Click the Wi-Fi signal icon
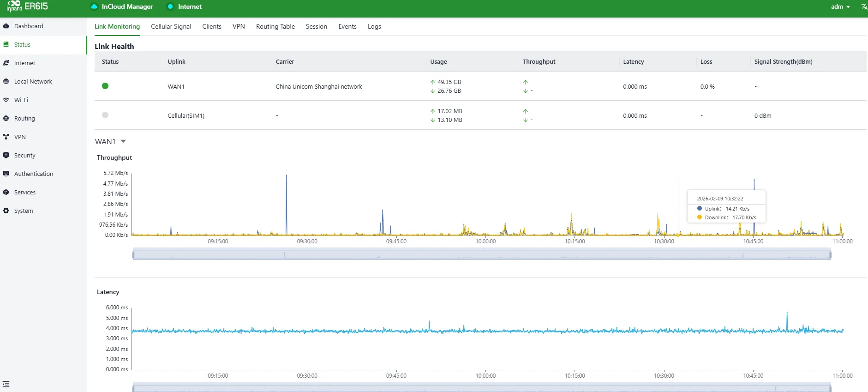The width and height of the screenshot is (868, 392). (x=6, y=100)
